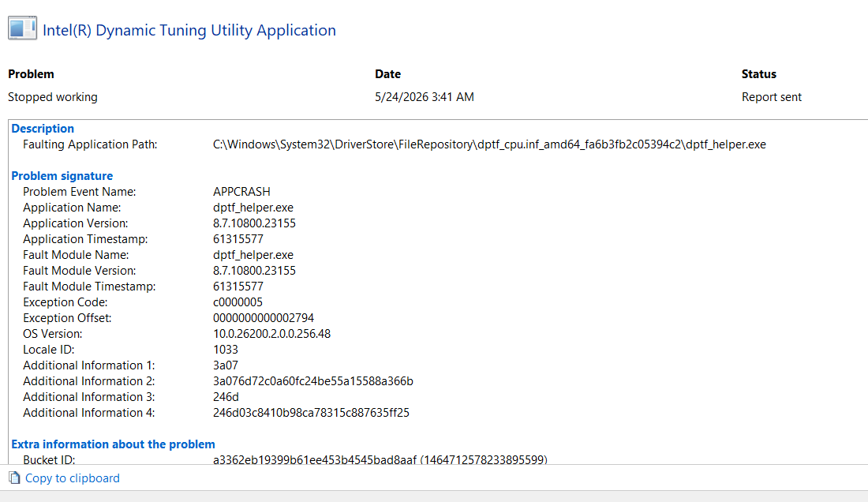Click the Application Version label
Viewport: 868px width, 502px height.
75,223
